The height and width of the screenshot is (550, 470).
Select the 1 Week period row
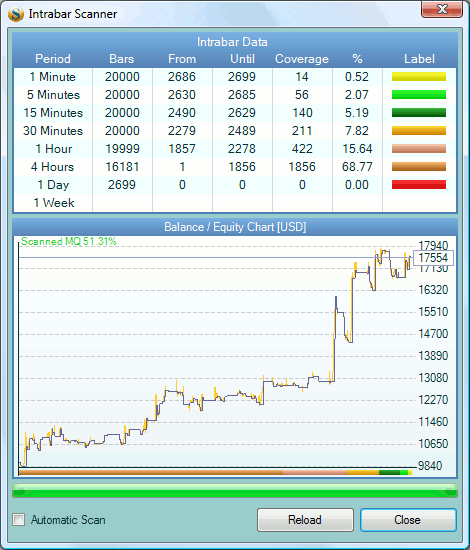point(235,203)
